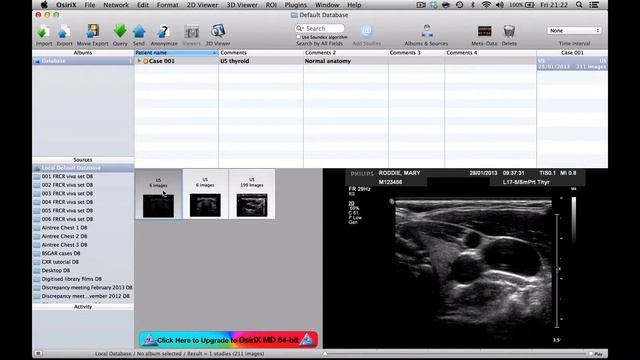Screen dimensions: 640x360
Task: Select US 199 images series thumbnail
Action: 252,195
